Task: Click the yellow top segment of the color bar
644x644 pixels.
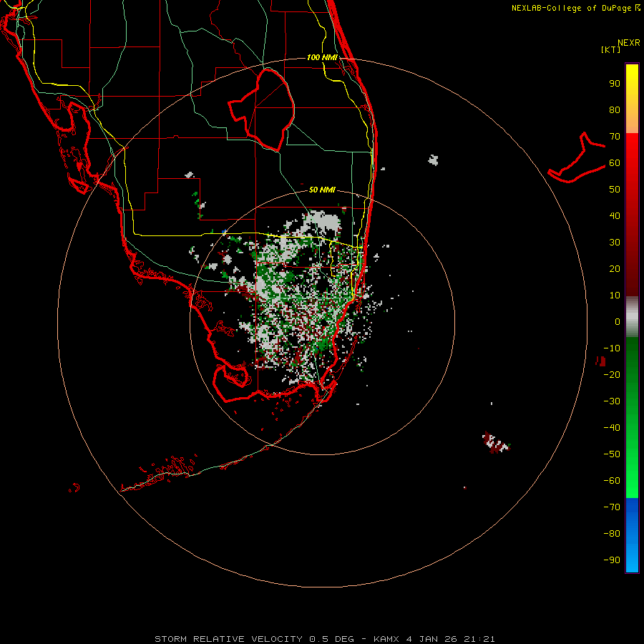Action: tap(632, 99)
